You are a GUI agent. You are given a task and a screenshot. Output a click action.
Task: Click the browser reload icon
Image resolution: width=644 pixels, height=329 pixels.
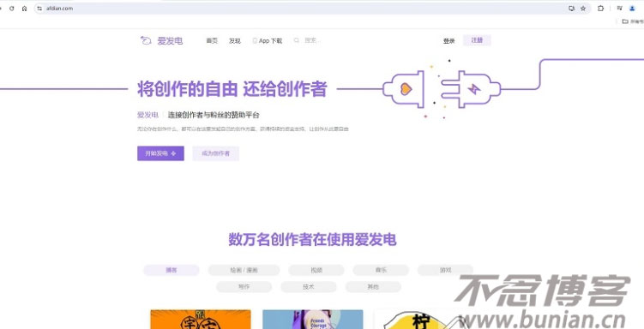(x=11, y=9)
